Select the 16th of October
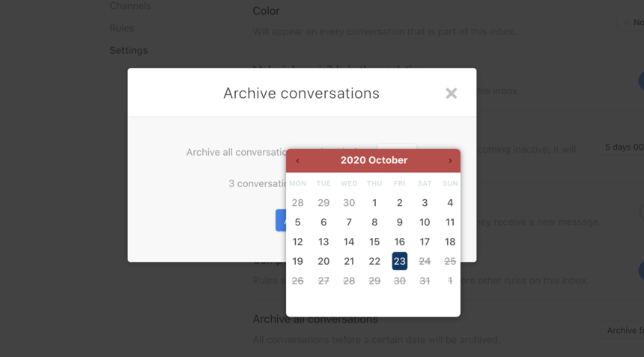 [x=400, y=242]
